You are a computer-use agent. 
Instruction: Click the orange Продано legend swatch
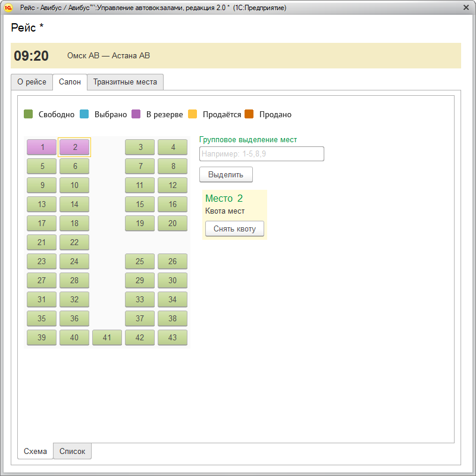point(249,114)
